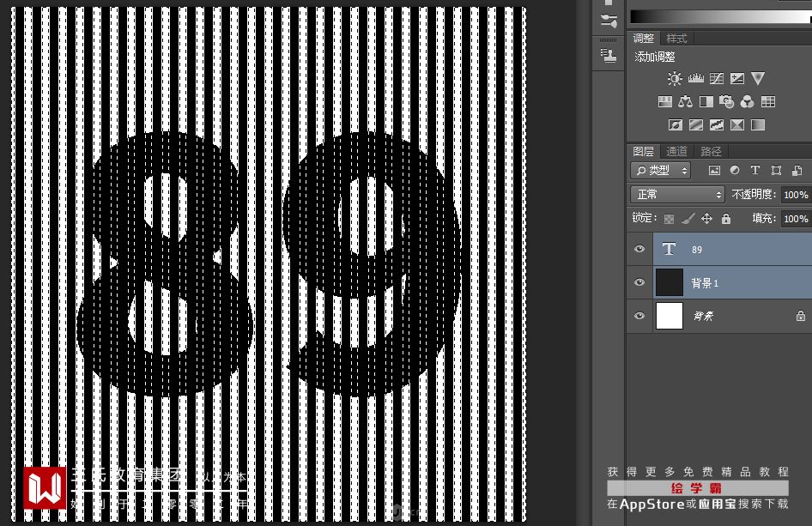Open the 类型 layer filter dropdown
This screenshot has width=812, height=526.
661,171
